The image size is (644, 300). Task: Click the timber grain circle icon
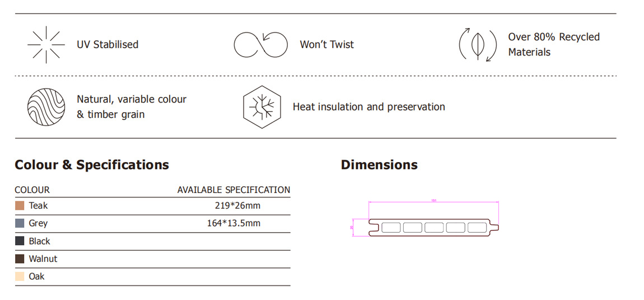(46, 107)
